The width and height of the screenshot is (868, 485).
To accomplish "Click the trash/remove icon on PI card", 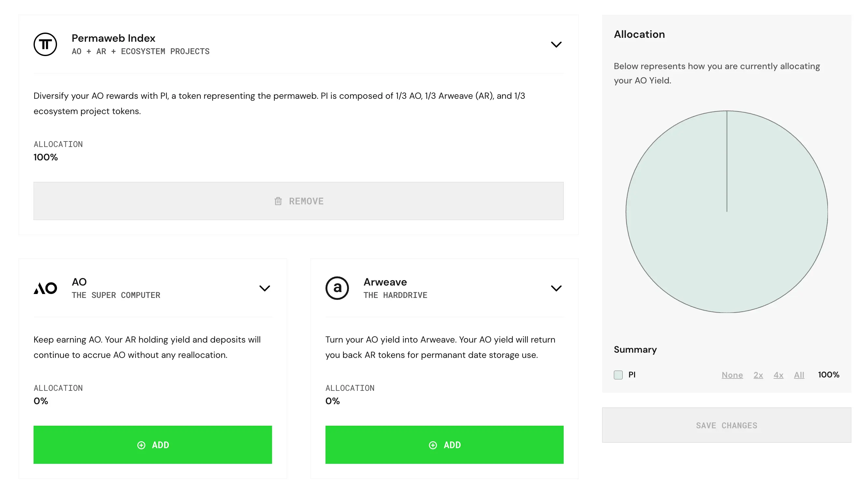I will pyautogui.click(x=278, y=201).
